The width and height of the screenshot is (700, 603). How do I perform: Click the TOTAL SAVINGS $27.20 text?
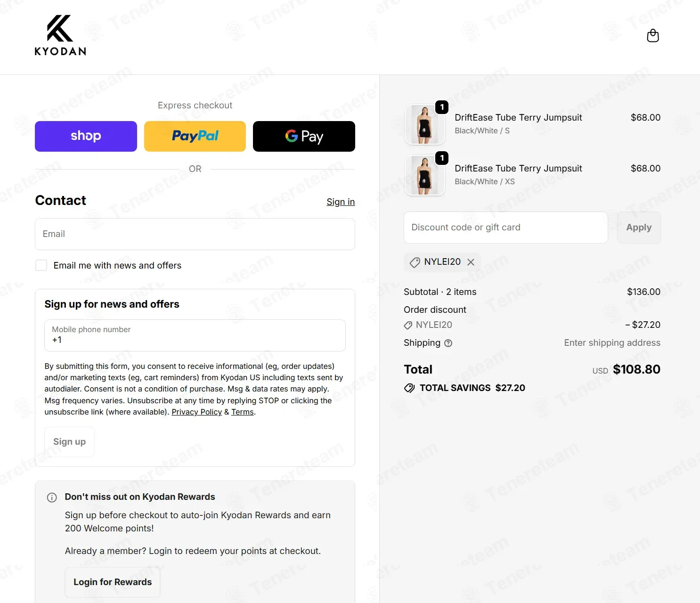[x=472, y=388]
